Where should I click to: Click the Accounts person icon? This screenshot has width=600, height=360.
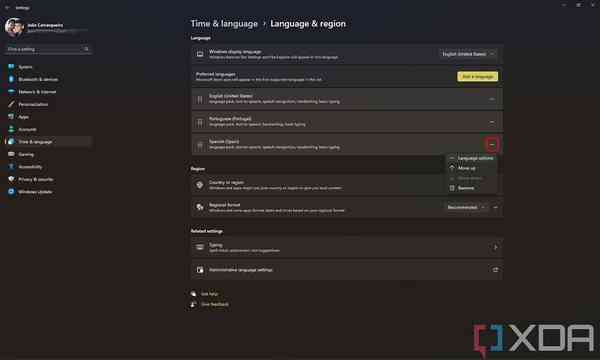point(11,129)
